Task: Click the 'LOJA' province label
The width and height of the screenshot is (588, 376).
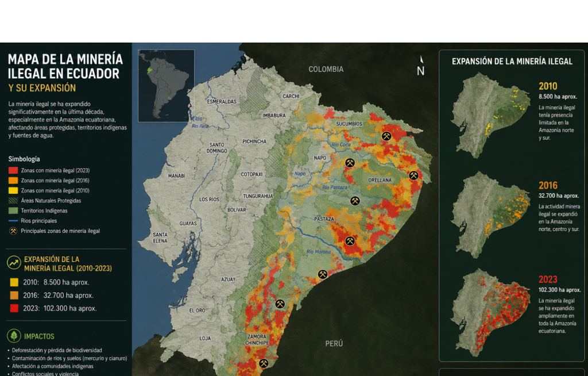Action: point(205,339)
